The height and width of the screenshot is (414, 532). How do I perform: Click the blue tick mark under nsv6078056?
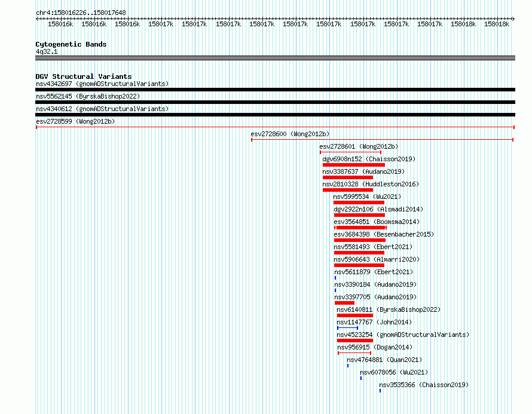pos(361,378)
